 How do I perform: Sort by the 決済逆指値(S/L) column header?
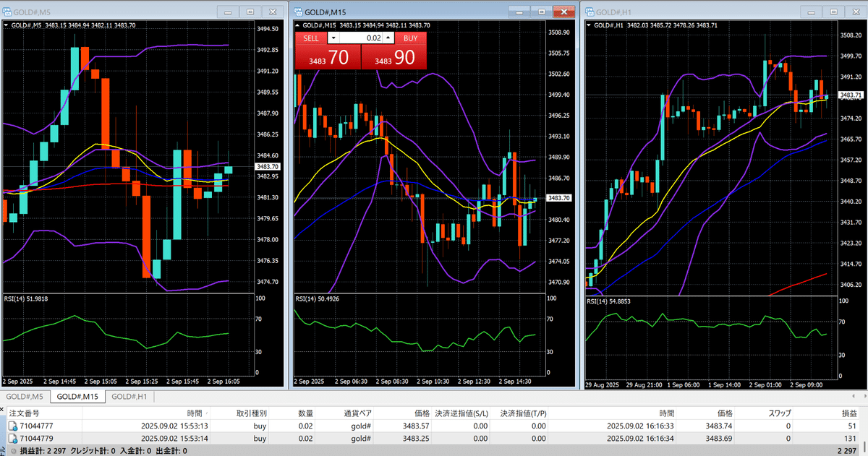pos(461,413)
